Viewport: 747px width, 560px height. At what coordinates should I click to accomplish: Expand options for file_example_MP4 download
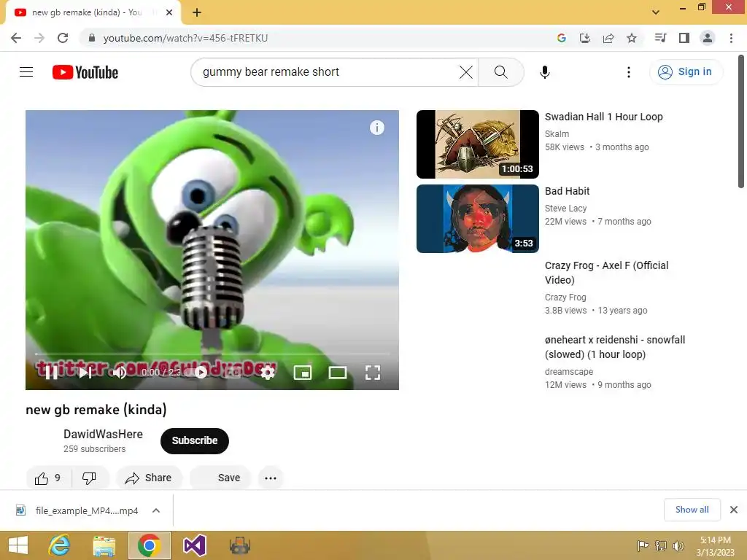point(156,510)
